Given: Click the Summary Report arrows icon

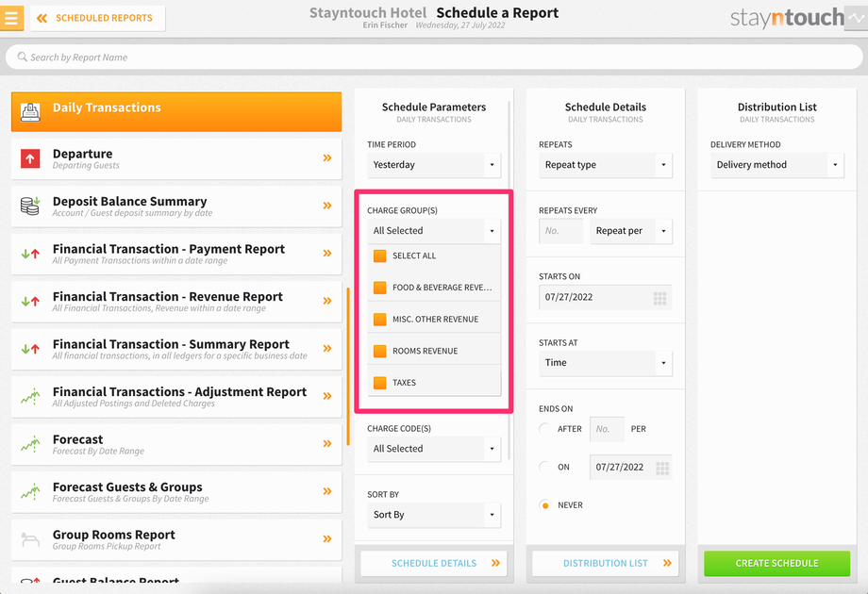Looking at the screenshot, I should pyautogui.click(x=30, y=349).
